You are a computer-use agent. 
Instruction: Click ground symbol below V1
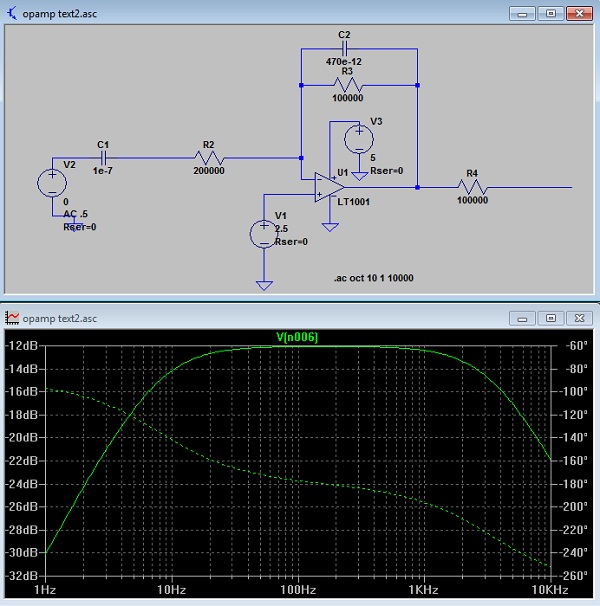coord(264,285)
